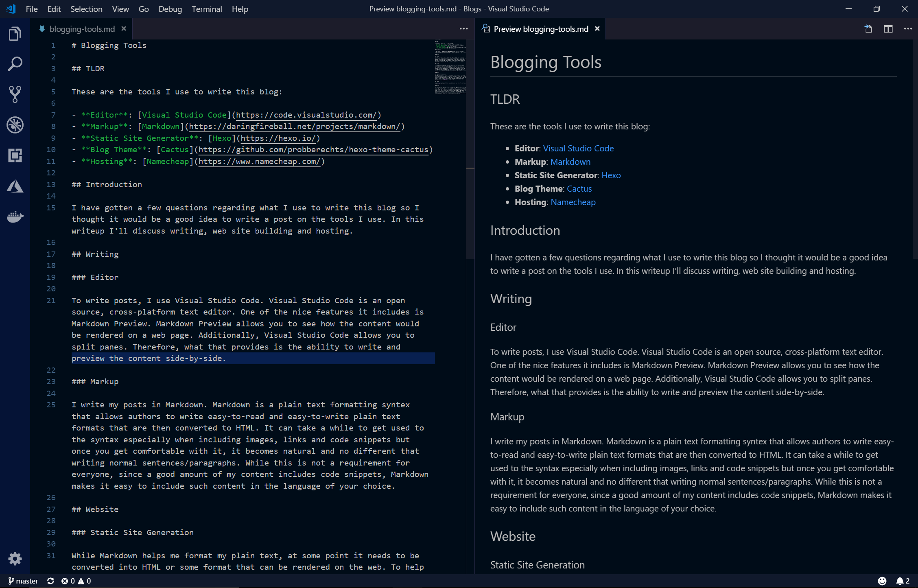Toggle split editor in preview pane
The height and width of the screenshot is (588, 918).
click(x=888, y=29)
